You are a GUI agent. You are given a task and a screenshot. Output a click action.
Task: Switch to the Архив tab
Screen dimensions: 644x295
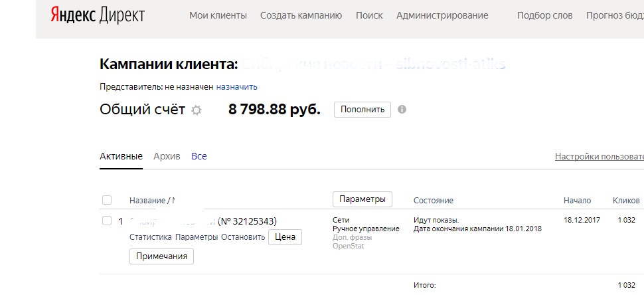(x=167, y=156)
